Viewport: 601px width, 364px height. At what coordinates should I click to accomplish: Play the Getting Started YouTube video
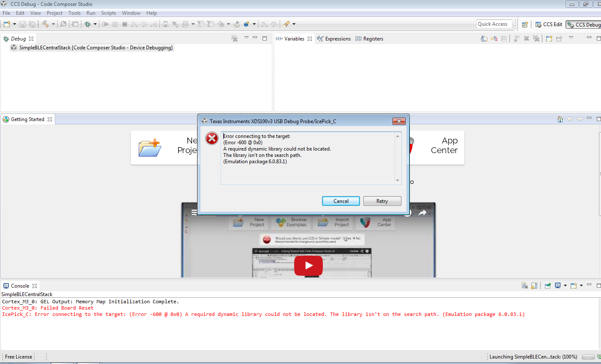pos(309,265)
